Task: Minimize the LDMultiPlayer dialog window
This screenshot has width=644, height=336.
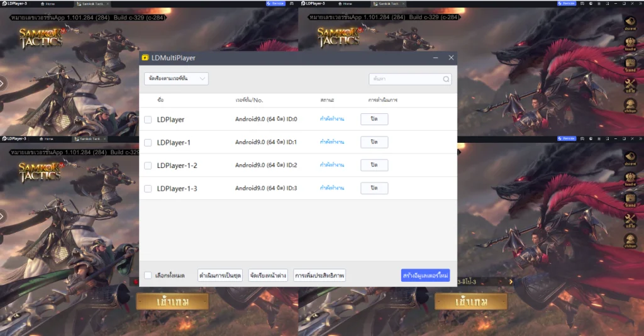Action: tap(435, 58)
